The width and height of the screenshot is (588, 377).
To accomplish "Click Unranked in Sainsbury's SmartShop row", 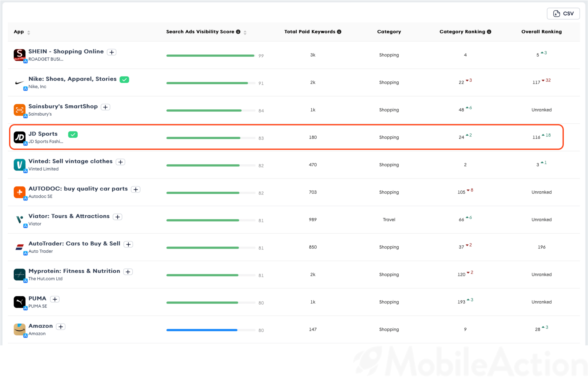I will 542,110.
